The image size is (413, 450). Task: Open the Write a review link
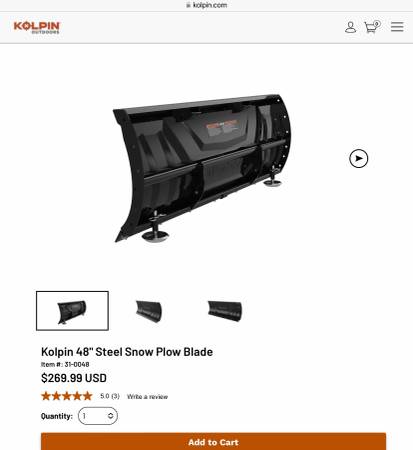pyautogui.click(x=147, y=397)
